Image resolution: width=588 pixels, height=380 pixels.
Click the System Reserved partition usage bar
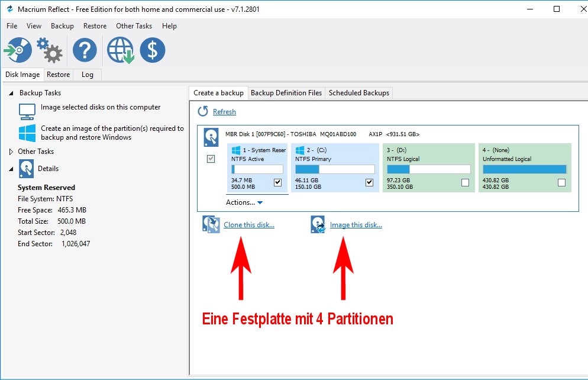[257, 169]
